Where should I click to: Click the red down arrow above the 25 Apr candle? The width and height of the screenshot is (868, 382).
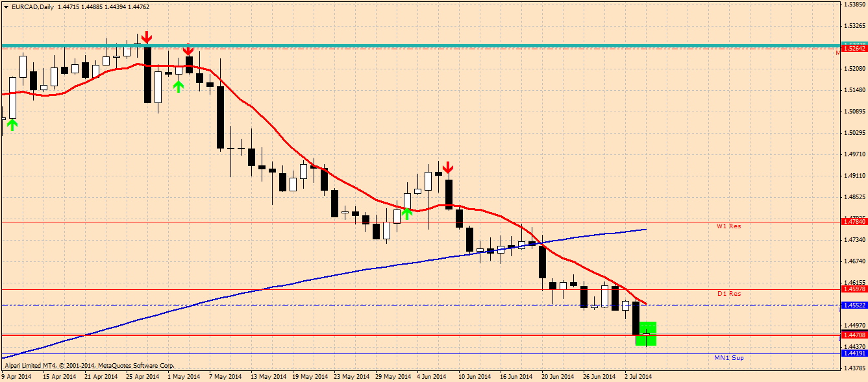[147, 37]
